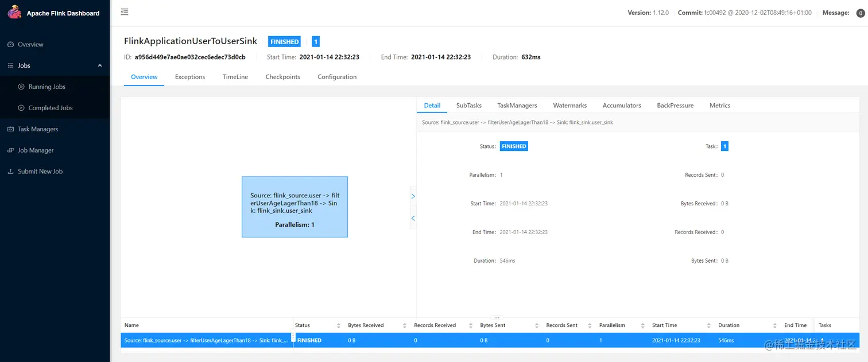This screenshot has width=868, height=362.
Task: Click job name FlinkApplicationUserToUserSink
Action: click(191, 41)
